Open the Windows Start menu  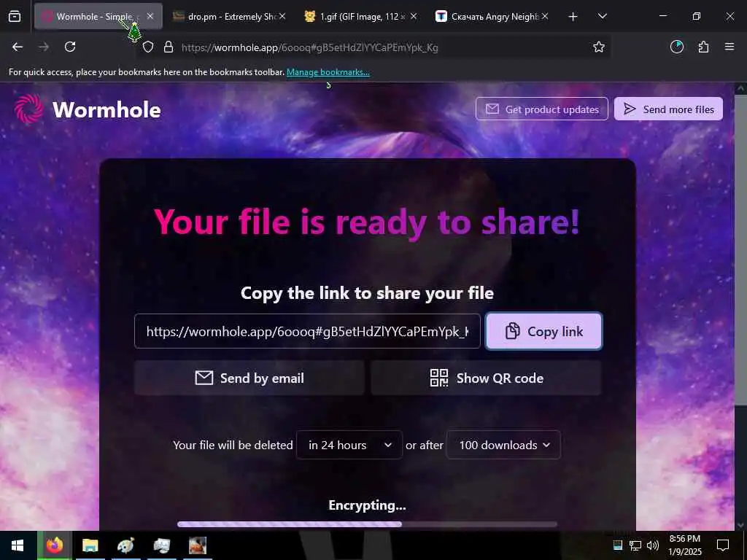[18, 545]
